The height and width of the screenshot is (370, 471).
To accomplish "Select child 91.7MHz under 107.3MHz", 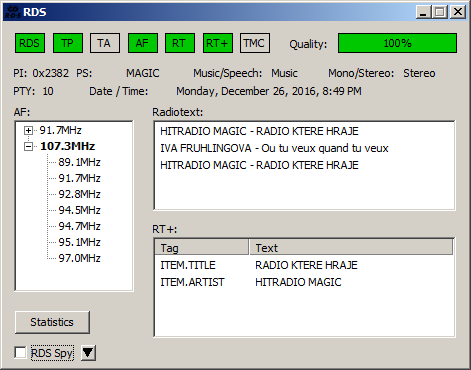I will [79, 178].
